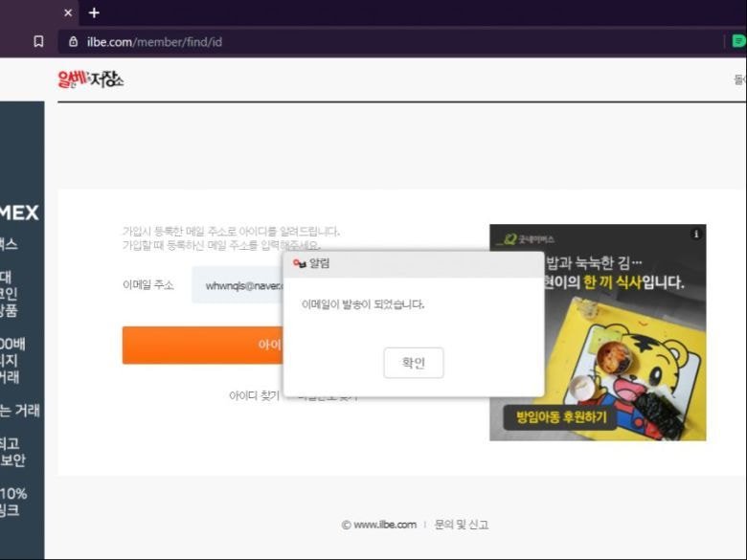Open the 아이디 찾기 link
The image size is (747, 560).
point(255,395)
